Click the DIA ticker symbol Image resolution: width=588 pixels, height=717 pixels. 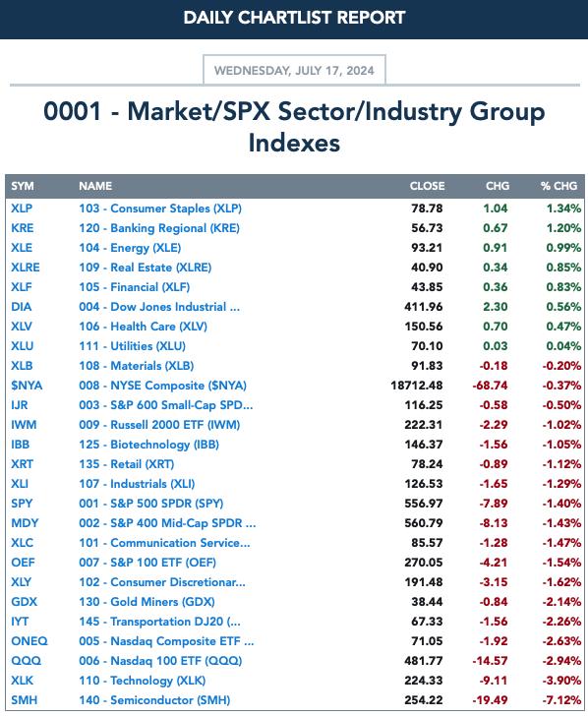(21, 307)
